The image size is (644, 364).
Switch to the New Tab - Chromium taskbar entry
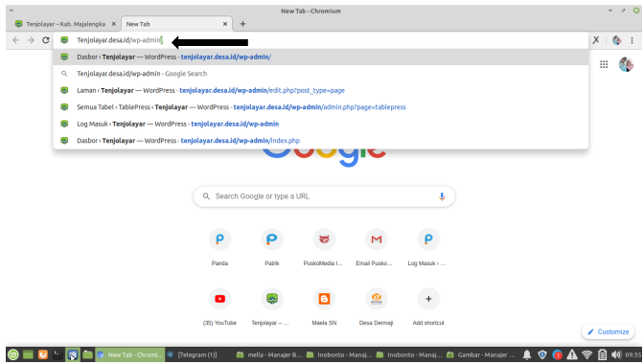click(130, 354)
